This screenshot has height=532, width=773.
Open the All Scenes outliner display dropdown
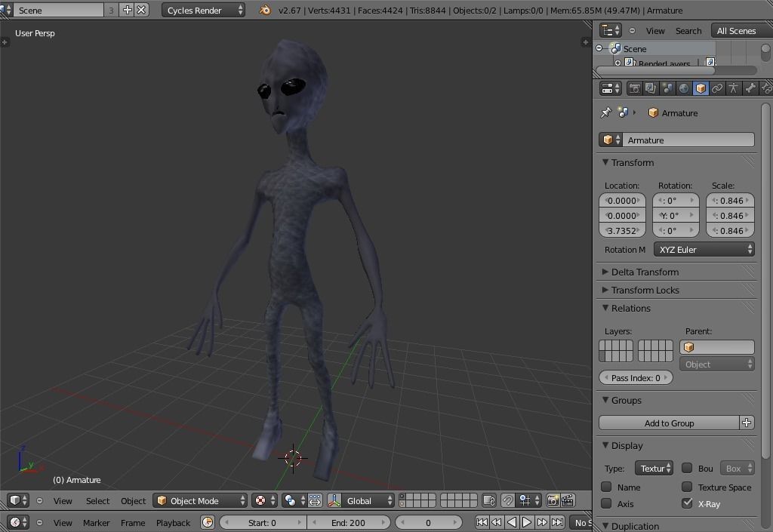click(x=741, y=30)
